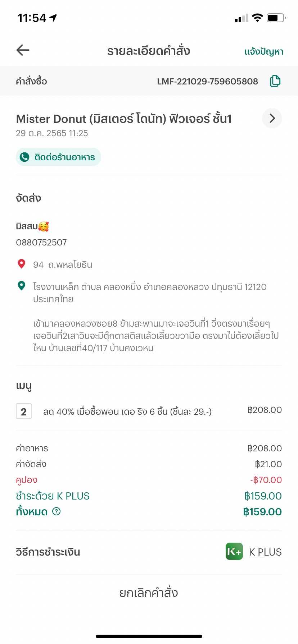Screen dimensions: 298x644
Task: Tap the K PLUS payment logo
Action: pos(234,552)
